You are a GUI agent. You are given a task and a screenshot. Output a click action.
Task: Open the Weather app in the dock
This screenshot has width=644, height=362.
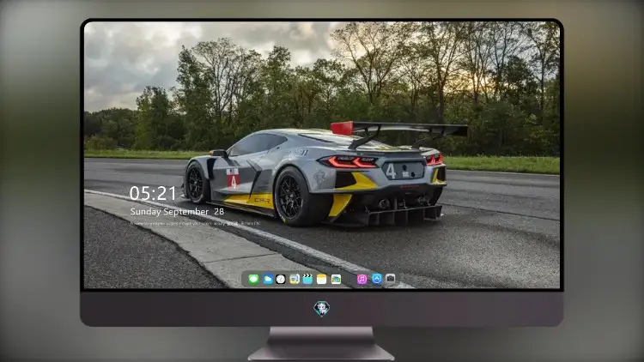[267, 279]
